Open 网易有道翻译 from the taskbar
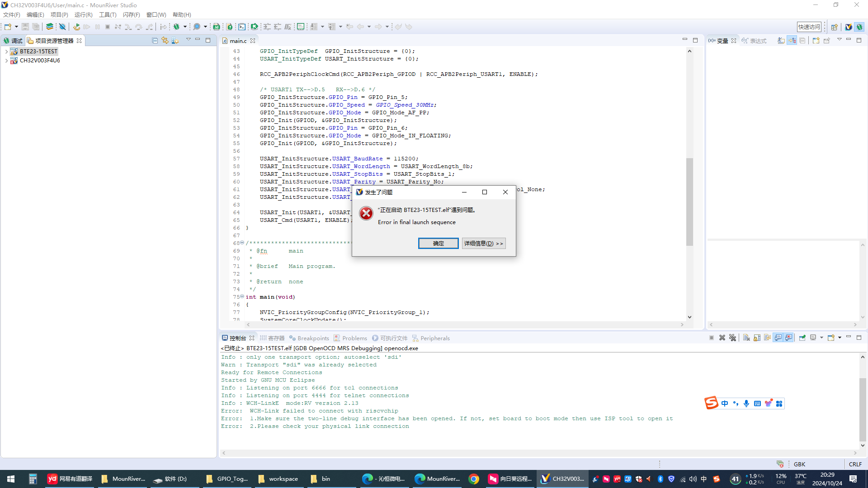Viewport: 868px width, 488px height. (x=70, y=479)
